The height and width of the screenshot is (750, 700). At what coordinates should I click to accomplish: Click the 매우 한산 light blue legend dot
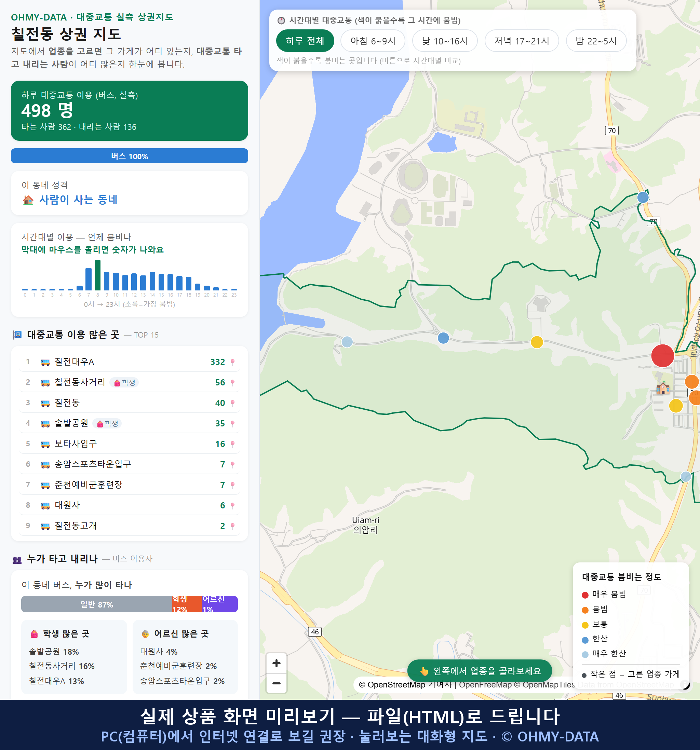585,655
